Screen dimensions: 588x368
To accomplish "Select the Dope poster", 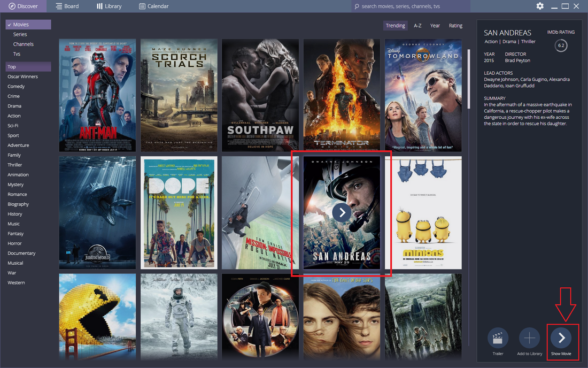I will 179,213.
